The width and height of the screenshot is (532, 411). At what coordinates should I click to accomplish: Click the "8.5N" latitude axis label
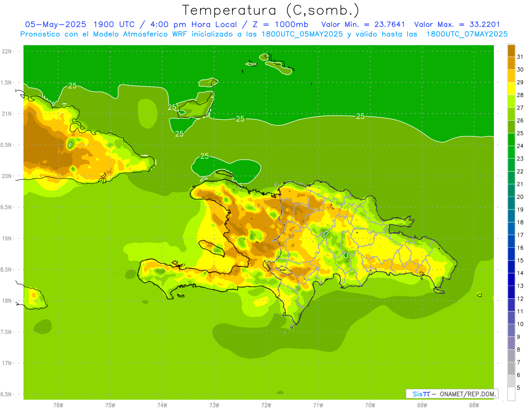tap(7, 270)
